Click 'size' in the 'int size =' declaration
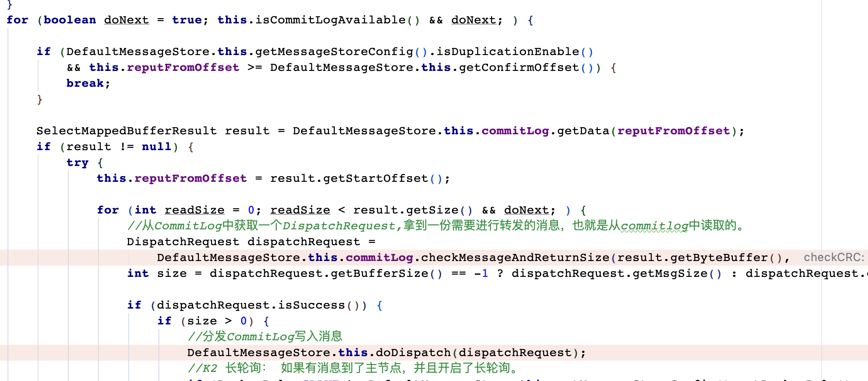Screen dimensions: 868x381 tap(172, 273)
